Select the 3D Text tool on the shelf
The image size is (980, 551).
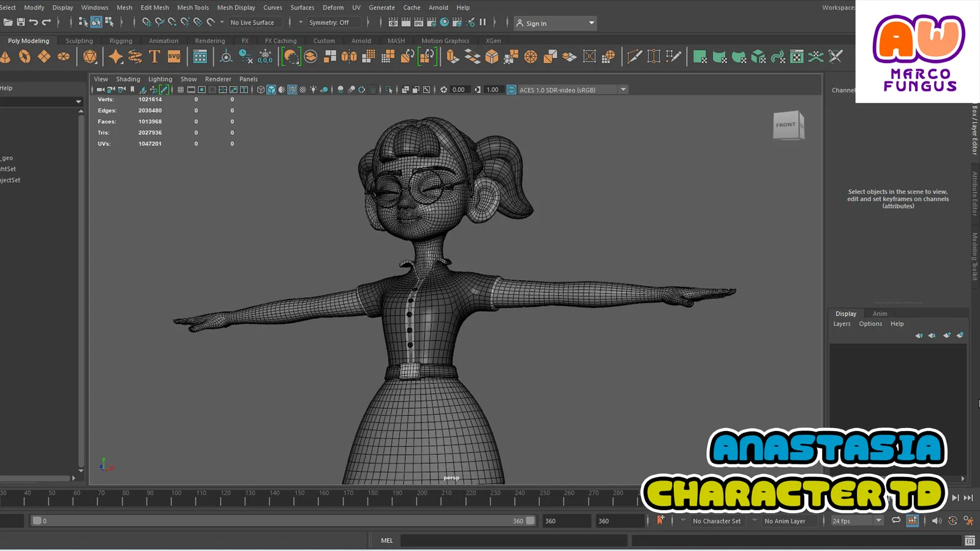pos(154,56)
